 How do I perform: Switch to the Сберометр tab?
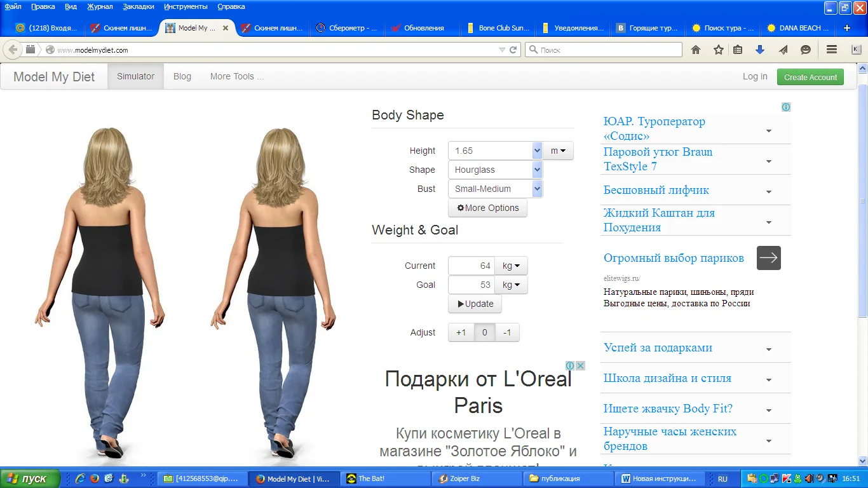point(348,28)
